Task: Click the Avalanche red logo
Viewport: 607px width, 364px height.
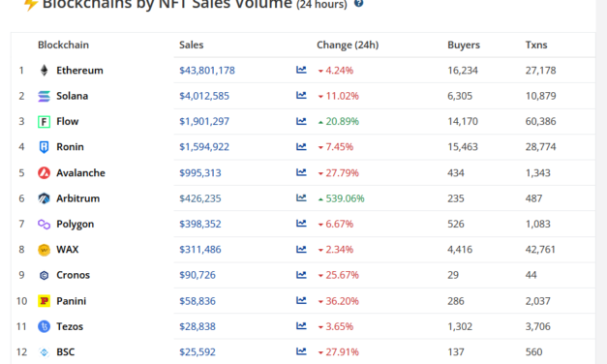Action: point(45,172)
